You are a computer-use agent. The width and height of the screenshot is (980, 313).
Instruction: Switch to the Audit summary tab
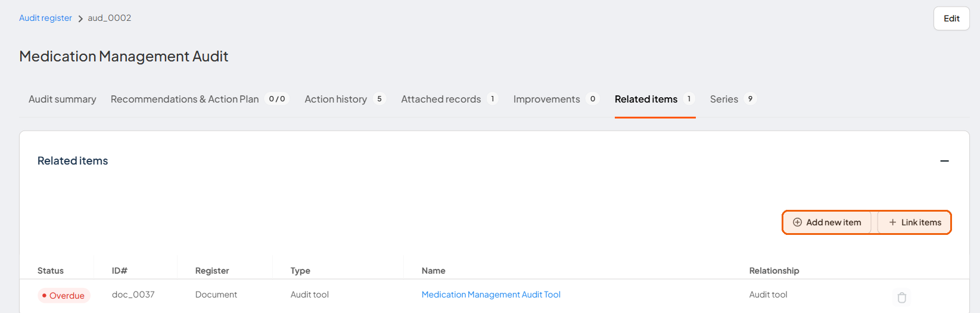tap(63, 99)
